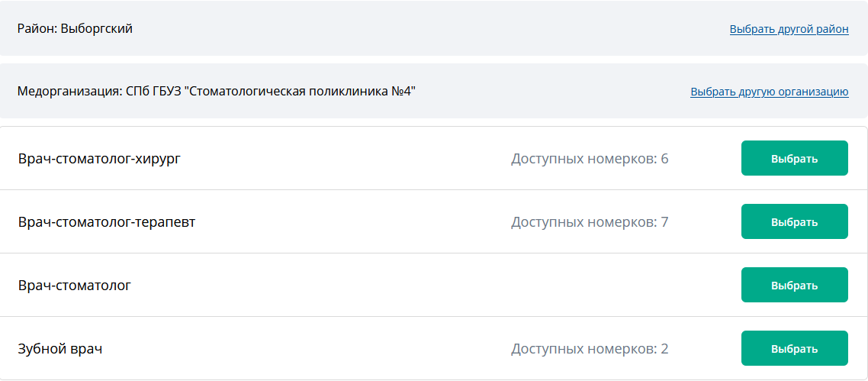Open the 'Выбрать другую организацию' link

(x=769, y=92)
